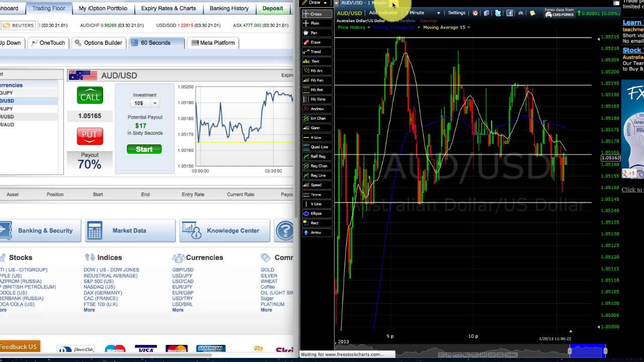Open the Knowledge Center section

(x=225, y=231)
